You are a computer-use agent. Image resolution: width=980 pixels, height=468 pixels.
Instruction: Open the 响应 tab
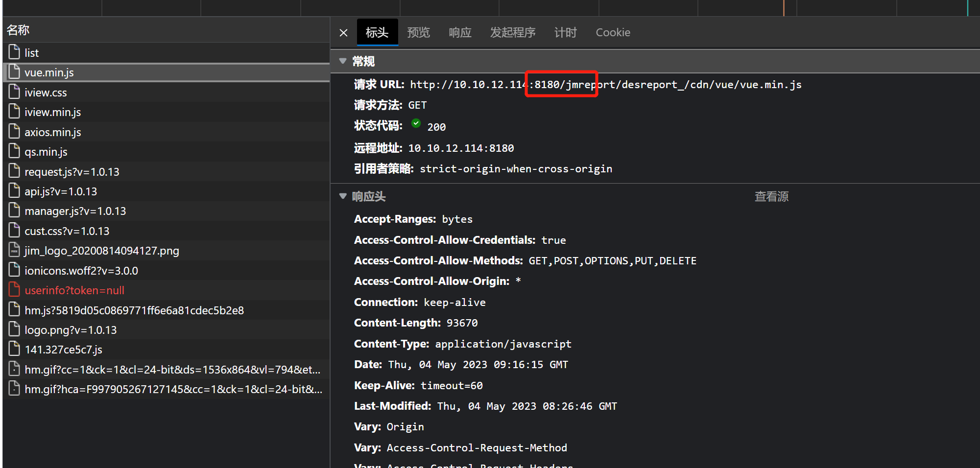pos(459,32)
